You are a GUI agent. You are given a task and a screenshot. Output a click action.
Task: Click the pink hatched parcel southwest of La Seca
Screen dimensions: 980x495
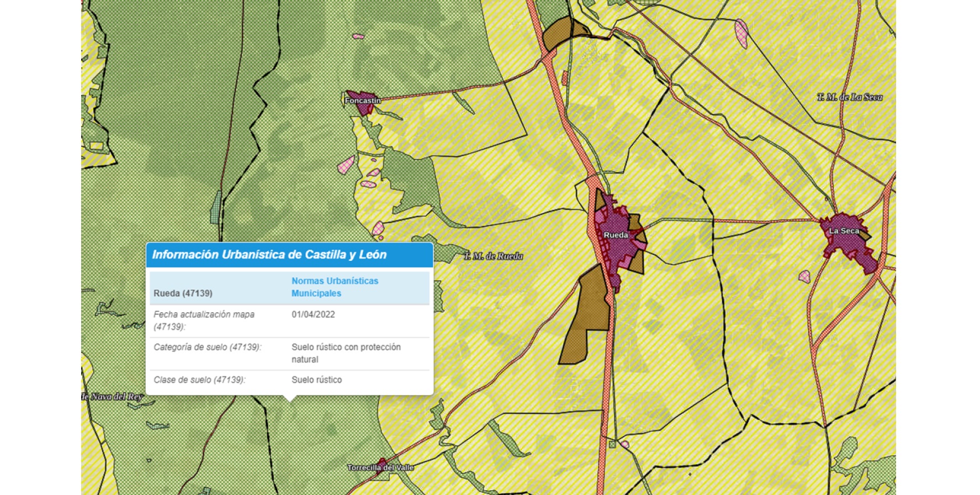[x=804, y=276]
